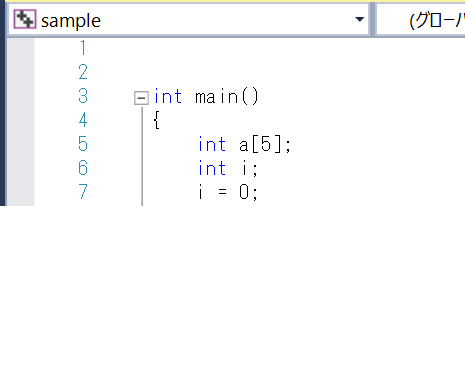Click the breakpoint margin beside line 5
465x370 pixels.
pos(21,144)
